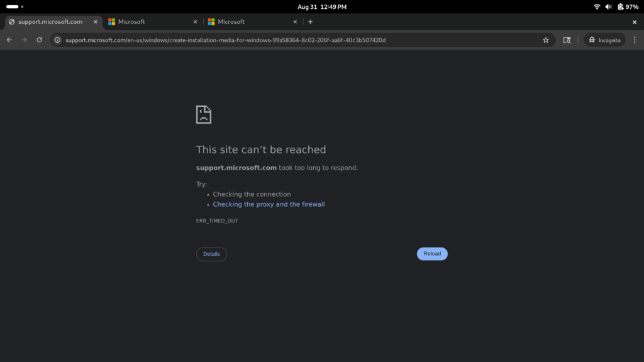Viewport: 644px width, 362px height.
Task: Click the Details button
Action: [211, 254]
